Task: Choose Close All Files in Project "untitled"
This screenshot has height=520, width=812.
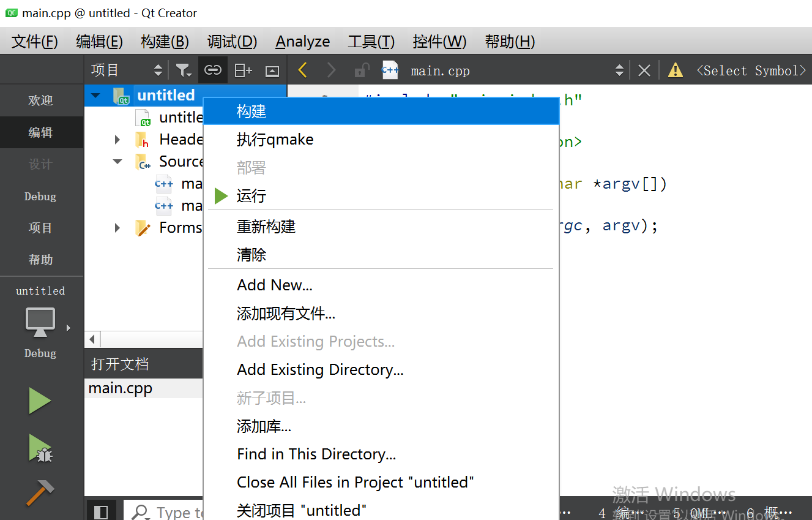Action: pos(381,483)
